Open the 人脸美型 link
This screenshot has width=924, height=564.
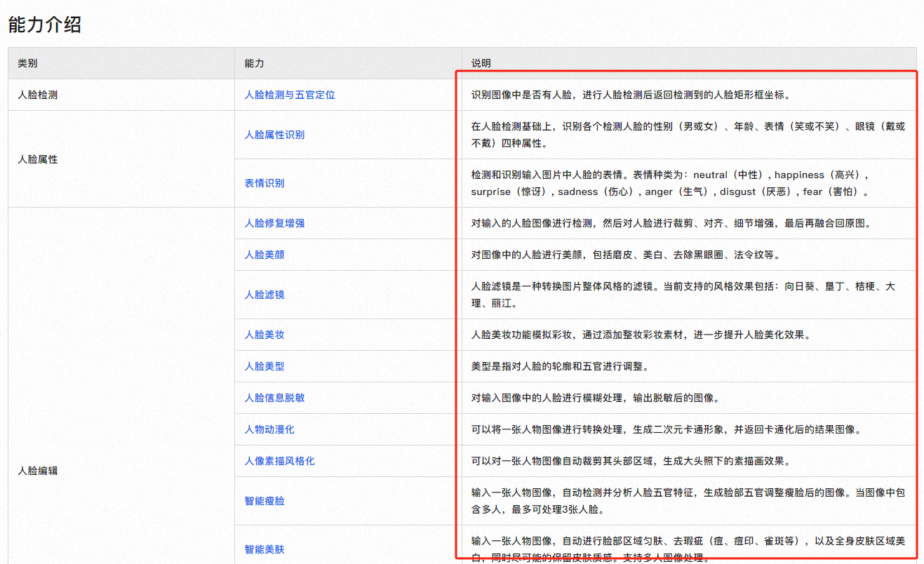[265, 366]
